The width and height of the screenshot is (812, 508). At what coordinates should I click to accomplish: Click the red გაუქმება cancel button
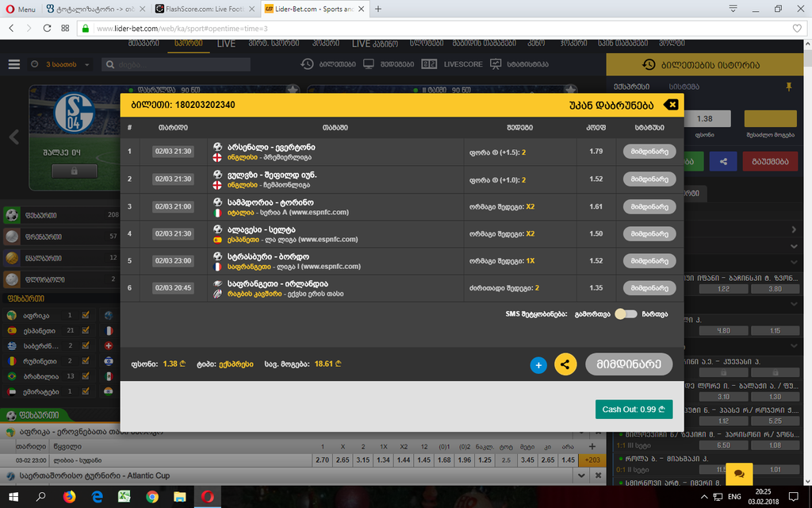point(770,161)
